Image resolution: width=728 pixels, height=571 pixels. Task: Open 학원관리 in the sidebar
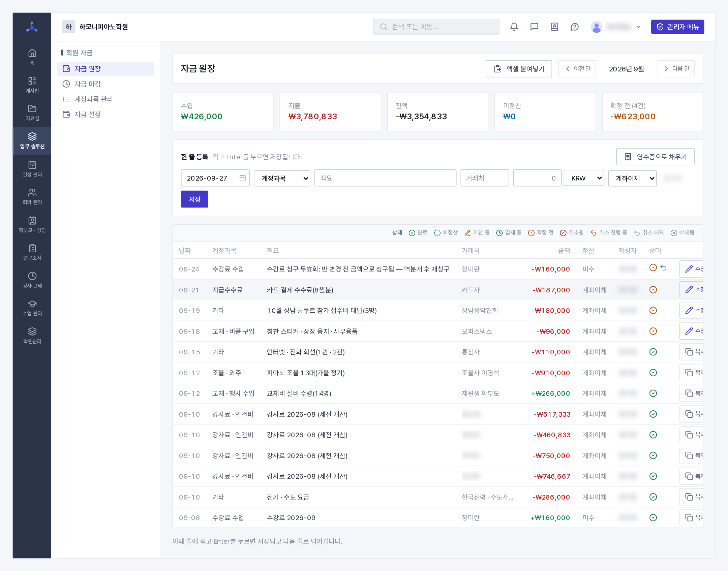pos(32,336)
